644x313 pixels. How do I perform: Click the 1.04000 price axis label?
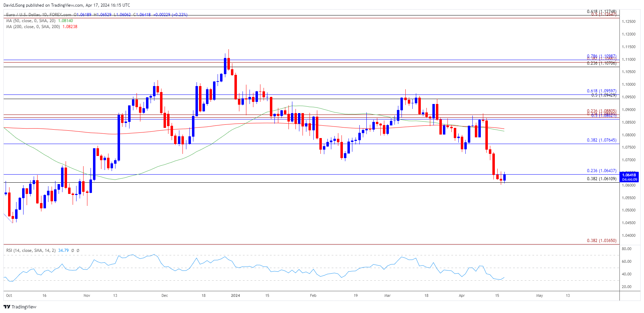[629, 235]
